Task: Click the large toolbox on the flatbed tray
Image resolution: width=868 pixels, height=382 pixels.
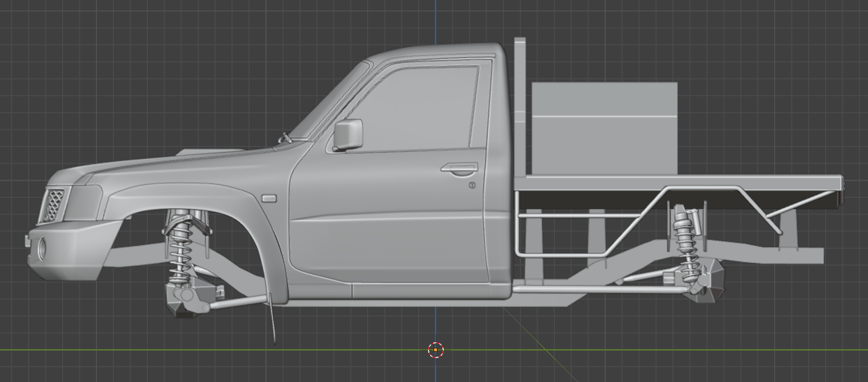Action: pos(604,129)
